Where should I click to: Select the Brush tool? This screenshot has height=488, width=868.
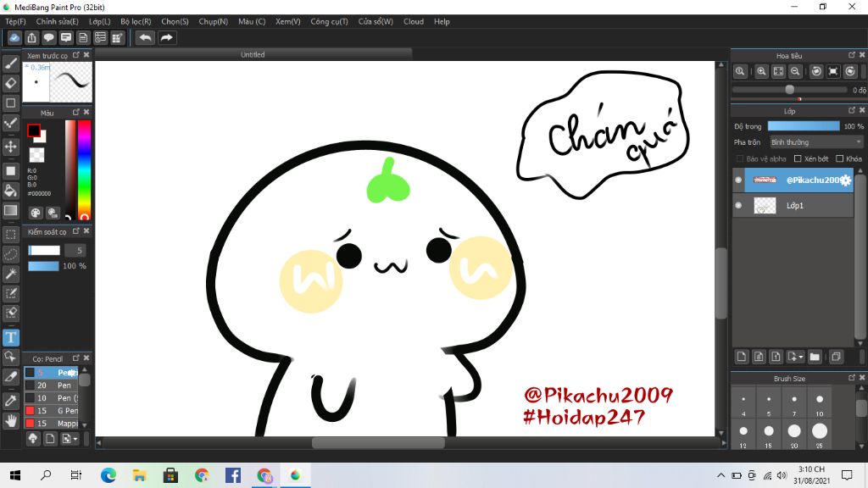click(x=10, y=64)
